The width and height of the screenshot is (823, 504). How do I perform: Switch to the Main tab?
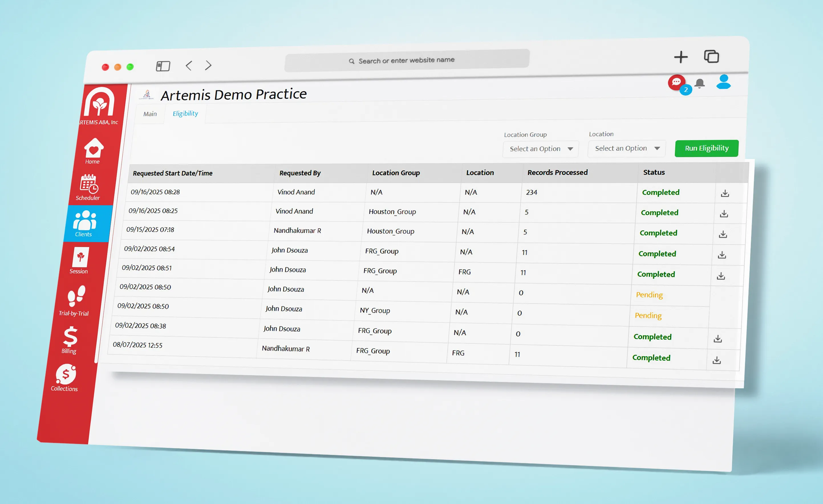150,114
